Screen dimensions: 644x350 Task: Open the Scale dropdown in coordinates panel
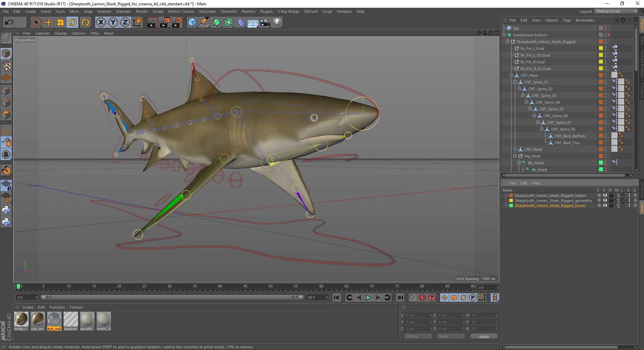tap(451, 336)
